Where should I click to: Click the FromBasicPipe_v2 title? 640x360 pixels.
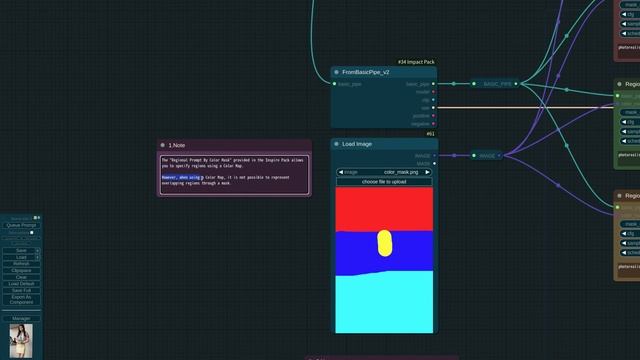[x=366, y=72]
